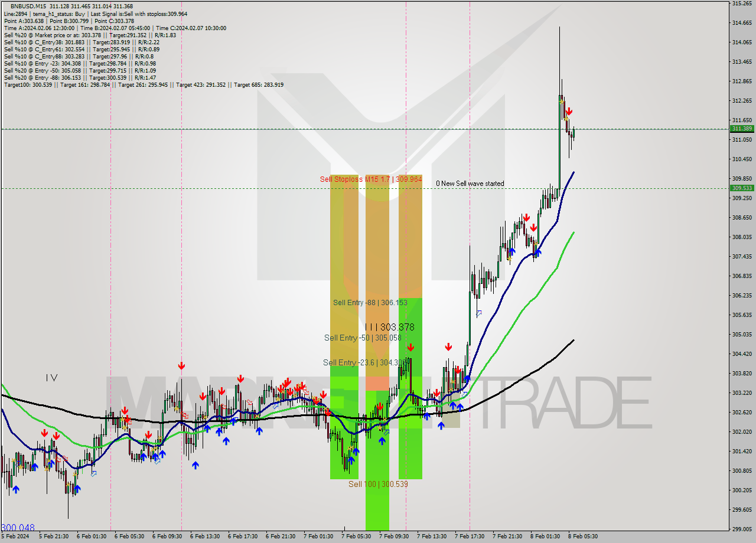Click the 304.420 price axis label
This screenshot has height=543, width=756.
pyautogui.click(x=742, y=354)
